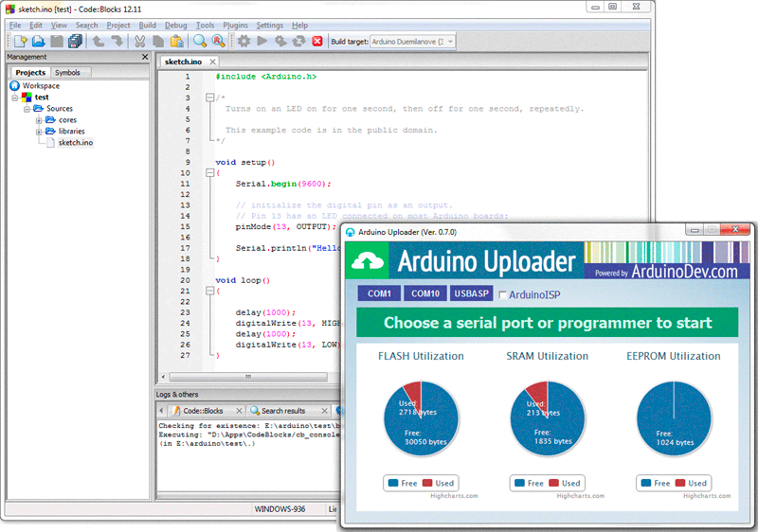Select the COM1 serial port

click(x=379, y=293)
